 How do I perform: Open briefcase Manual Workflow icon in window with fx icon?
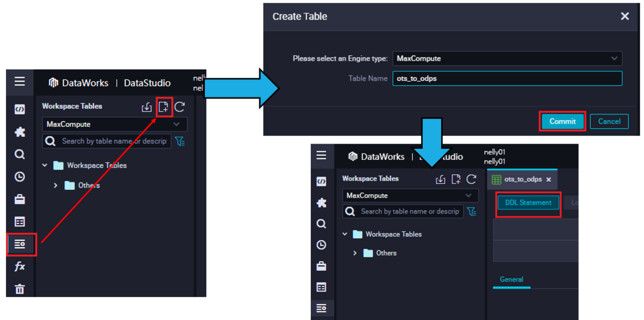pos(20,199)
